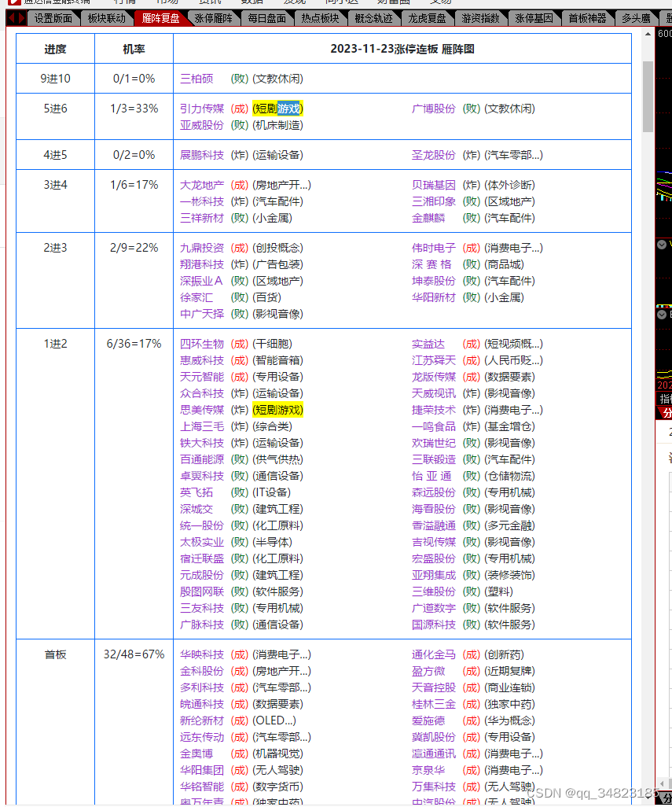672x807 pixels.
Task: Select the 首板神器 tab
Action: click(588, 19)
